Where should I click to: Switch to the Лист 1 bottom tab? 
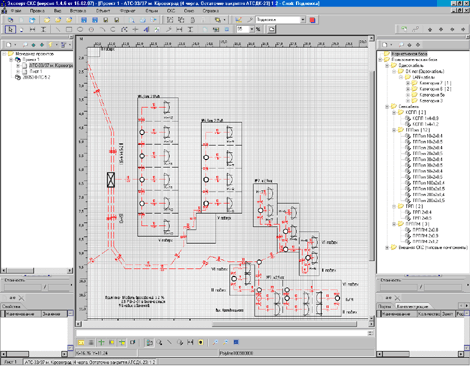pyautogui.click(x=11, y=362)
